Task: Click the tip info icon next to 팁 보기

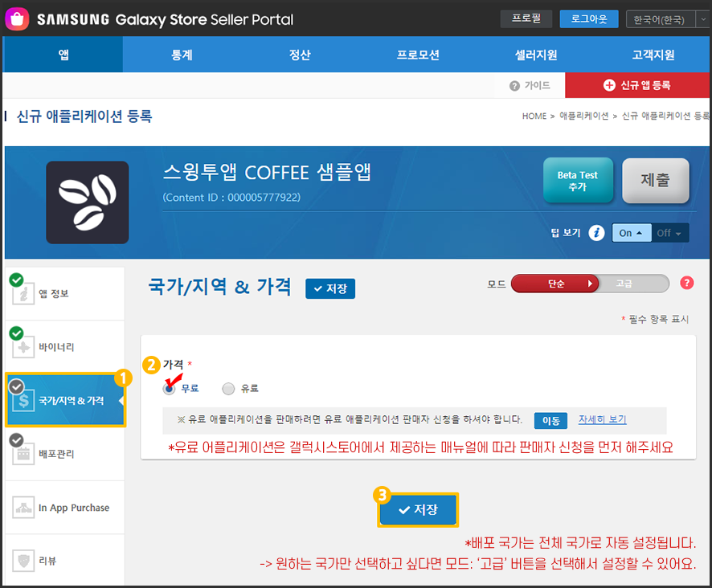Action: click(595, 233)
